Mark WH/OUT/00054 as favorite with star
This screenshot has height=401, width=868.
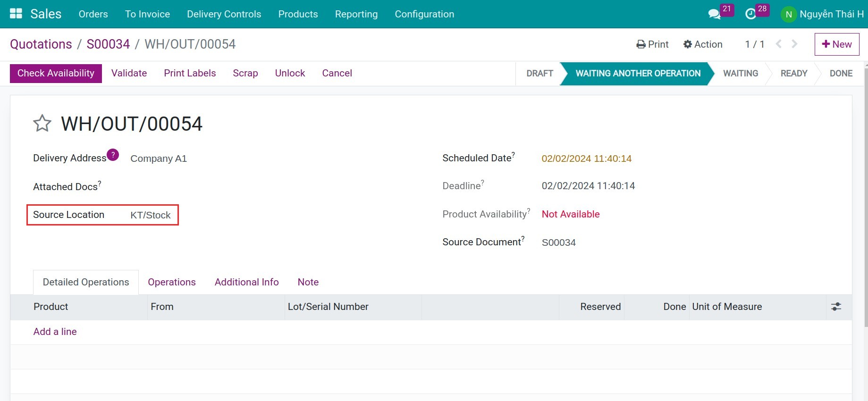click(x=42, y=124)
